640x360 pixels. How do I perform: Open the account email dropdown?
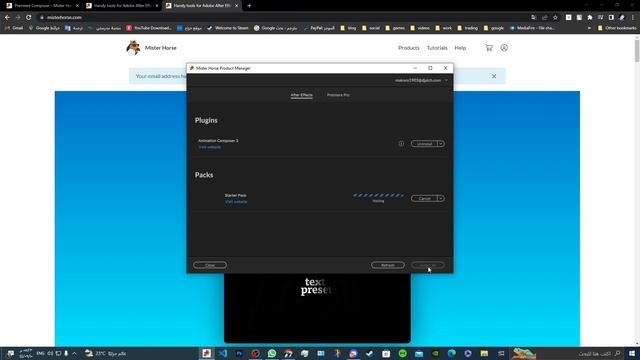[421, 80]
